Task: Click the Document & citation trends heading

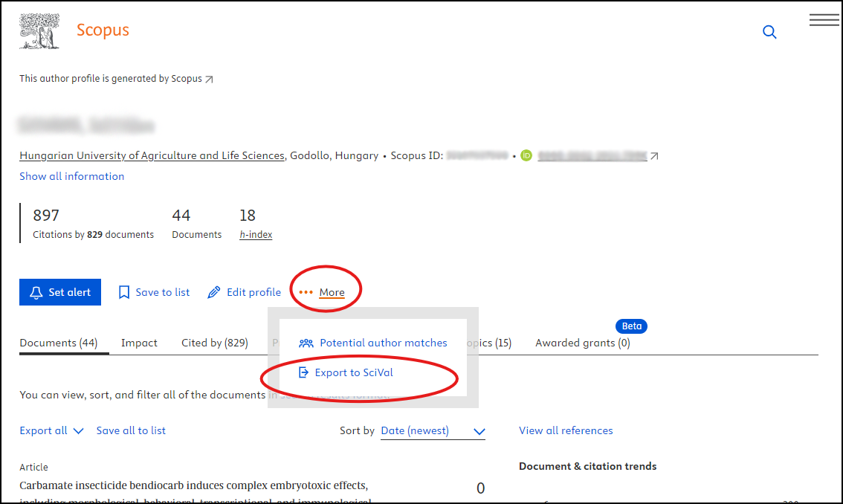Action: point(587,466)
